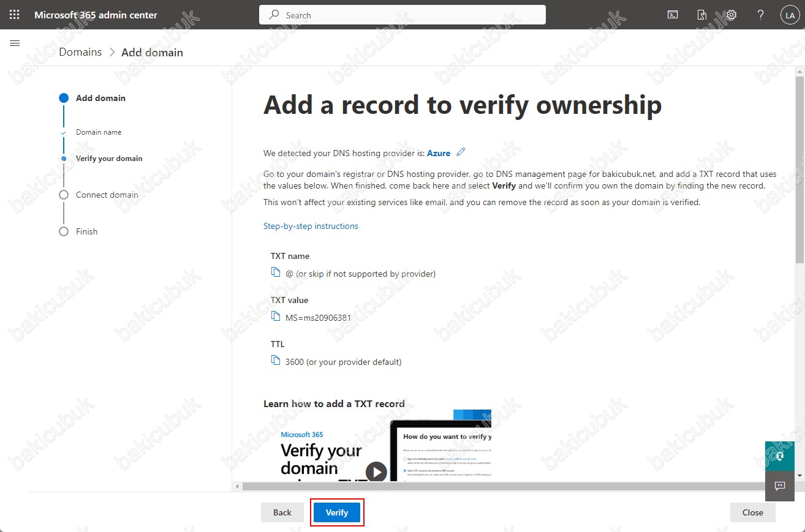This screenshot has width=805, height=532.
Task: Open the help headset support widget
Action: click(x=780, y=456)
